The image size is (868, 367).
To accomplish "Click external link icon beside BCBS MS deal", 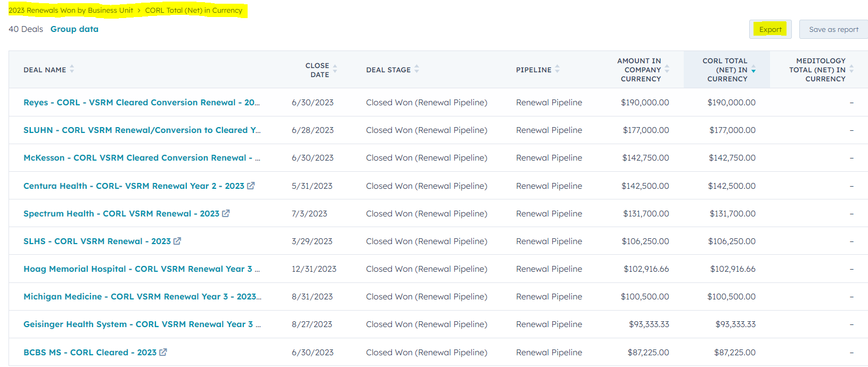I will 163,352.
